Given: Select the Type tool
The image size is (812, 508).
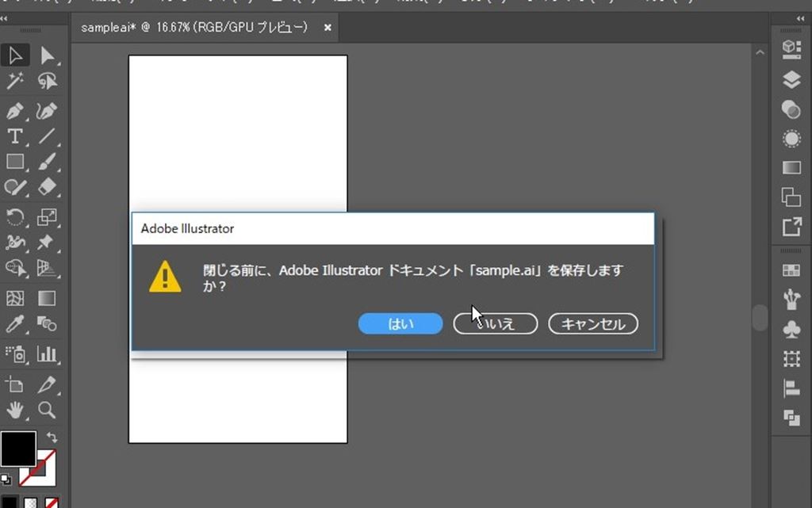Looking at the screenshot, I should (15, 136).
